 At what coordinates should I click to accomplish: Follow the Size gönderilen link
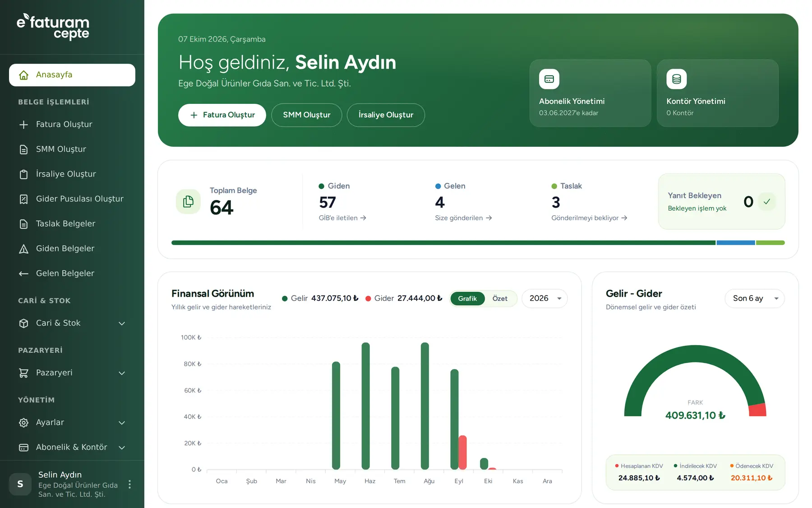pyautogui.click(x=463, y=218)
